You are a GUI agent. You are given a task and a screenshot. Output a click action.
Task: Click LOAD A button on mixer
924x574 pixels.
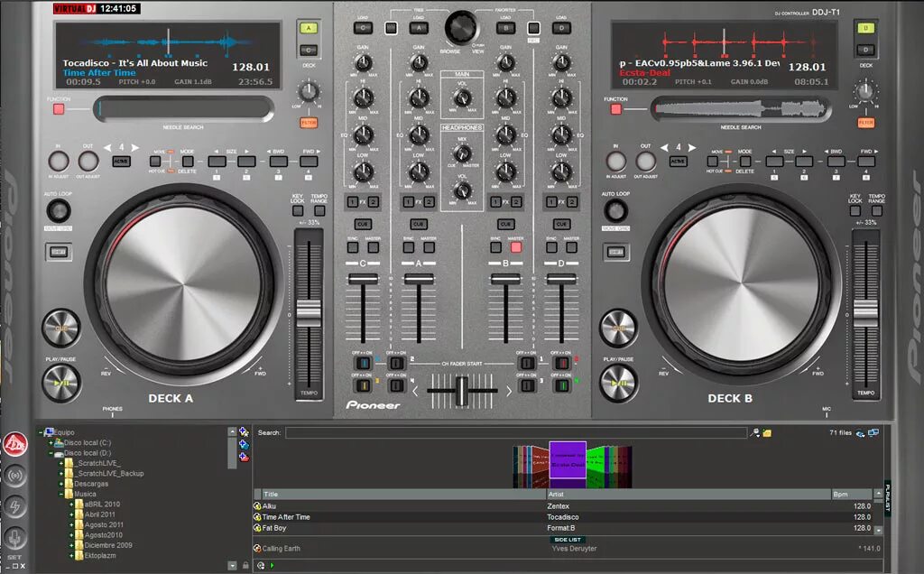(x=419, y=28)
